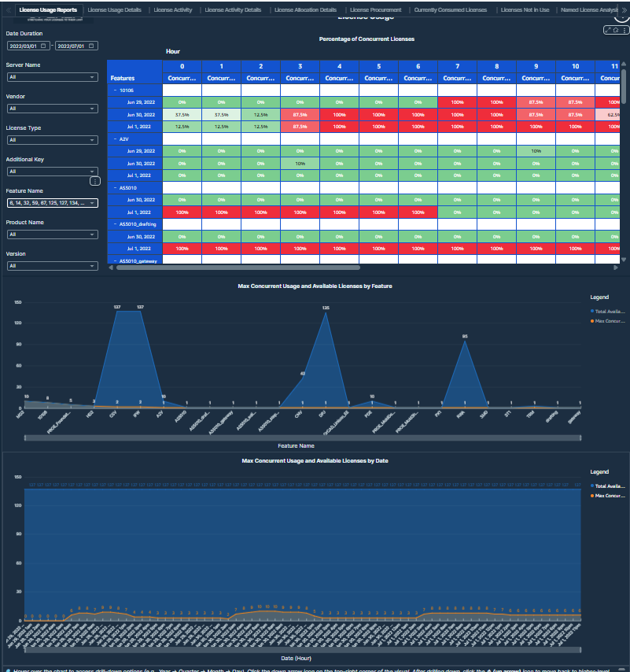Click the three-dot icon below Additional Key filter
This screenshot has width=630, height=672.
(x=95, y=180)
